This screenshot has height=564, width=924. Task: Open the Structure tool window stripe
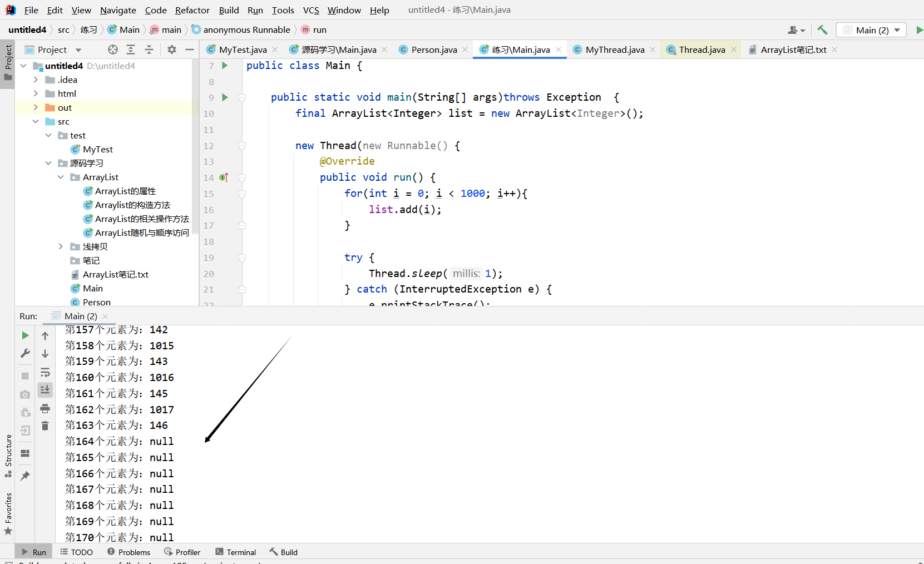(8, 456)
